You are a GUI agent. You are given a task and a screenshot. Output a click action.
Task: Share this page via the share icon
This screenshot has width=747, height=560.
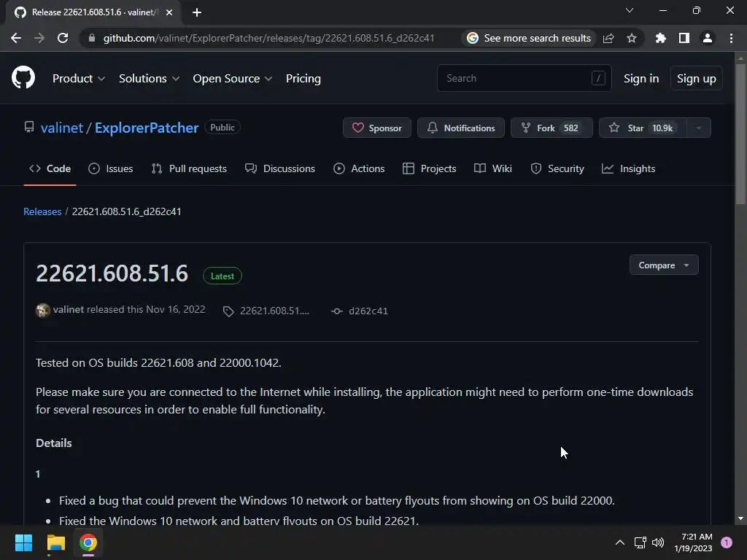pos(608,38)
